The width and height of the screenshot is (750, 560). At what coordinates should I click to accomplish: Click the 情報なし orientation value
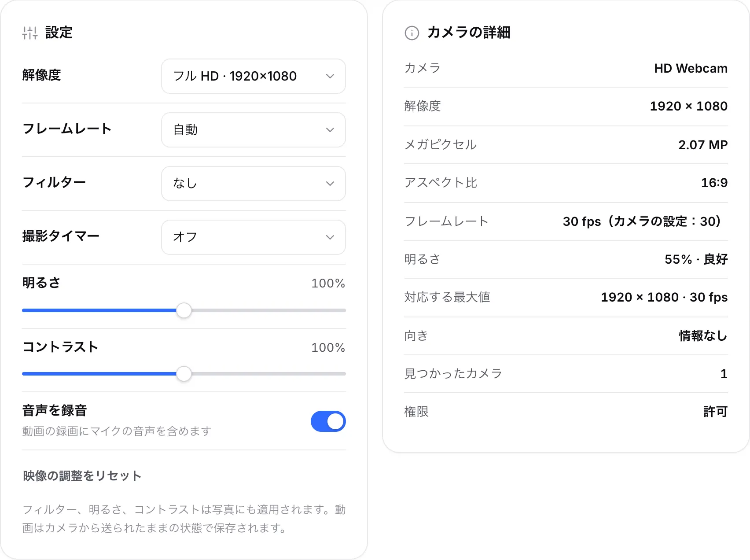pos(703,336)
